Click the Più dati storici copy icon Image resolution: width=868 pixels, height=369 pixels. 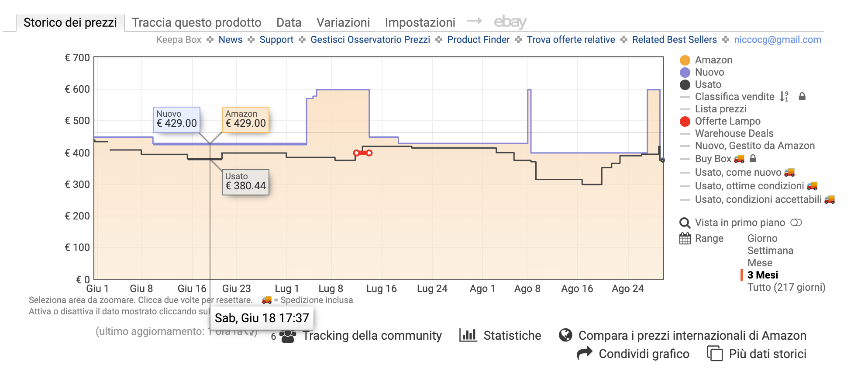point(715,353)
